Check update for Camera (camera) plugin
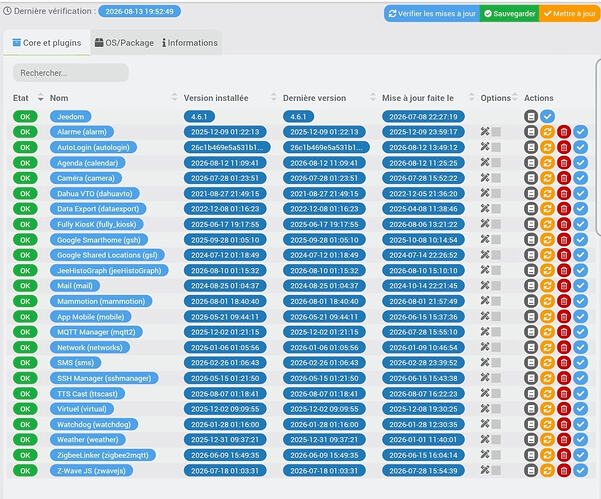Screen dimensions: 601x499 coord(580,178)
